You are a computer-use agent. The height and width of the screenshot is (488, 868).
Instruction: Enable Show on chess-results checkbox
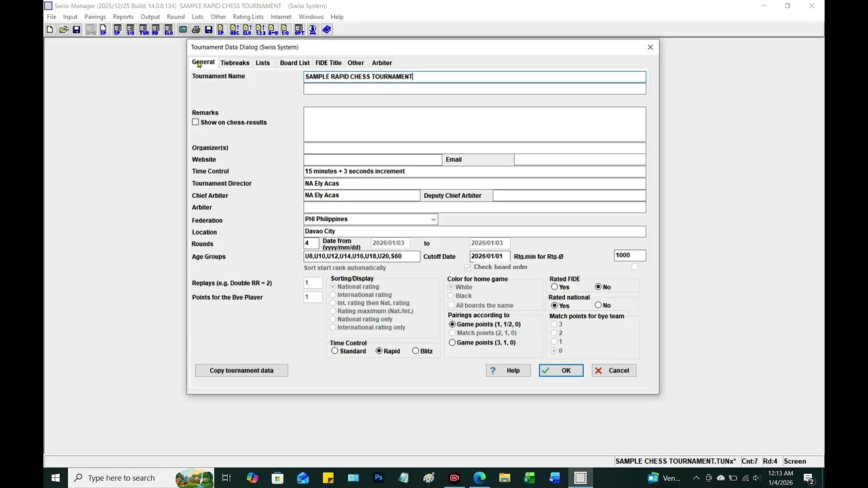tap(195, 122)
